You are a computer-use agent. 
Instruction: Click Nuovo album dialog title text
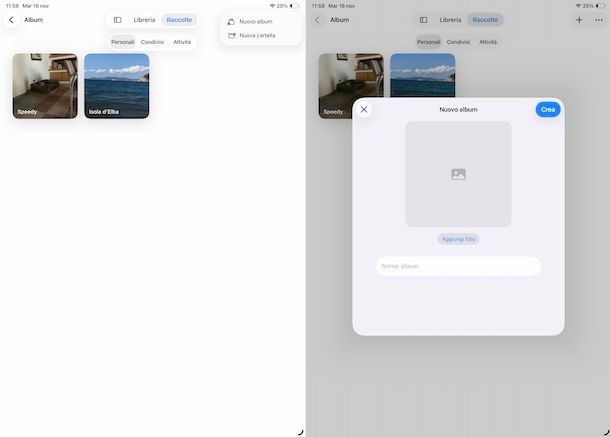(458, 110)
